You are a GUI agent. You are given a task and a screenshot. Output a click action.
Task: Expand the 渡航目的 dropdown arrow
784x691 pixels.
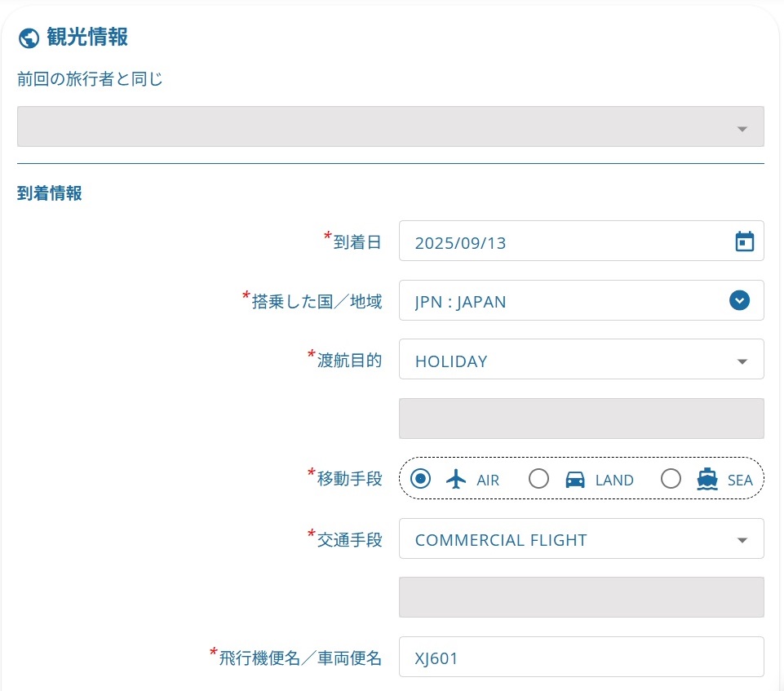[742, 361]
